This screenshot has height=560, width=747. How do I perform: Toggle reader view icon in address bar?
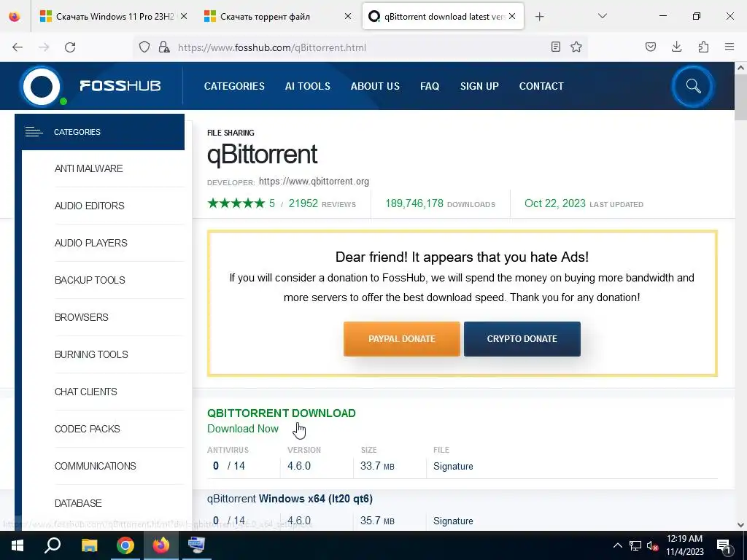pyautogui.click(x=555, y=47)
